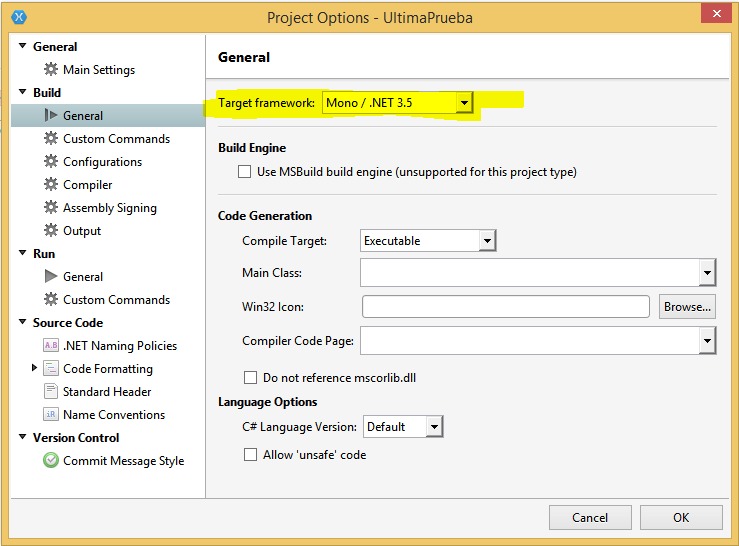The height and width of the screenshot is (546, 739).
Task: Click the Win32 Icon text field
Action: 506,307
